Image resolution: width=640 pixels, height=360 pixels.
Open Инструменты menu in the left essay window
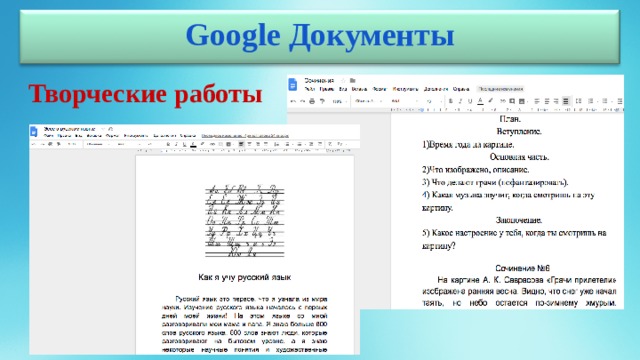point(136,136)
